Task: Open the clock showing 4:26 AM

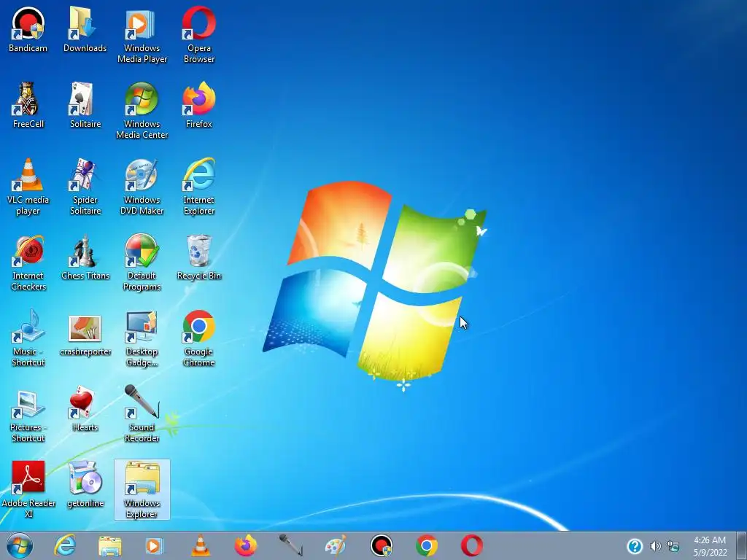Action: [710, 546]
